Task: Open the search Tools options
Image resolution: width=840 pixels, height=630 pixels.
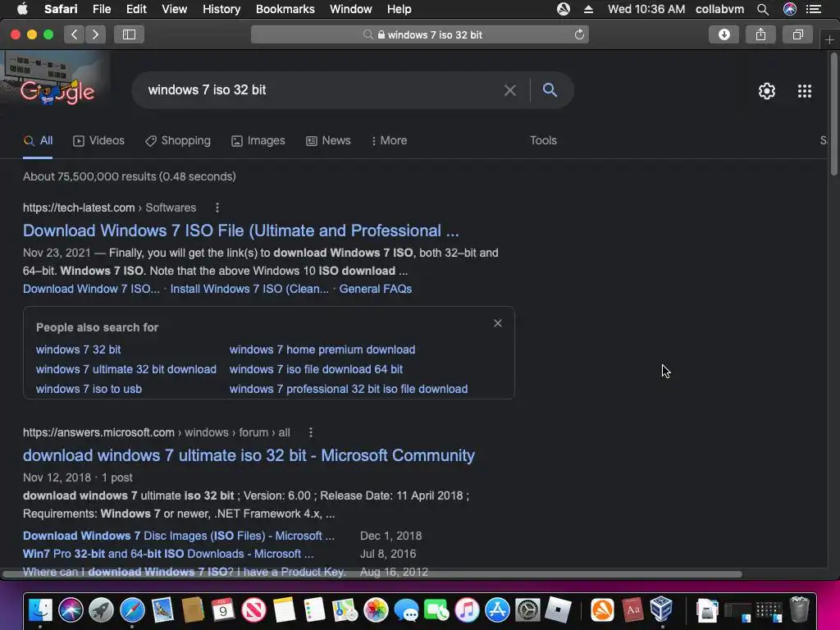Action: click(543, 140)
